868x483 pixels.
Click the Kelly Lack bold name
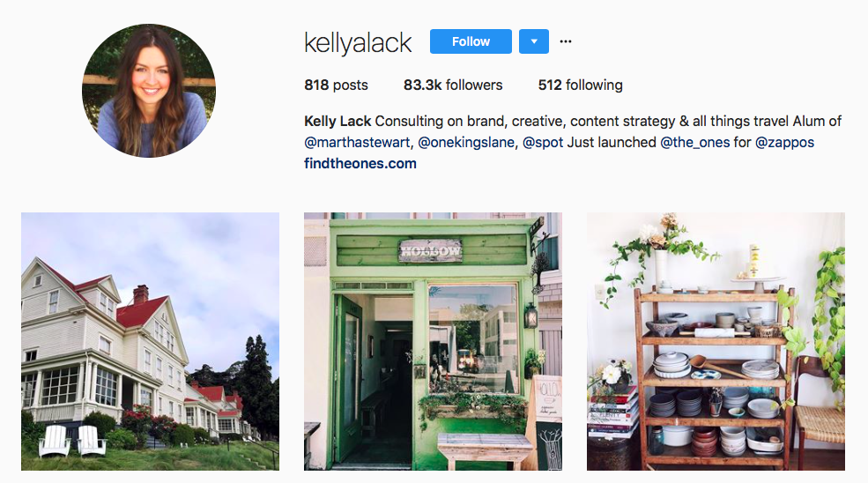coord(338,122)
